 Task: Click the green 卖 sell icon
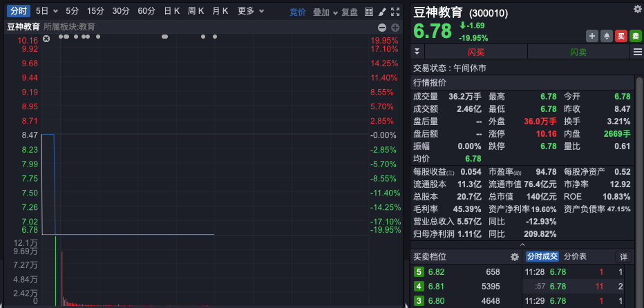pyautogui.click(x=636, y=36)
